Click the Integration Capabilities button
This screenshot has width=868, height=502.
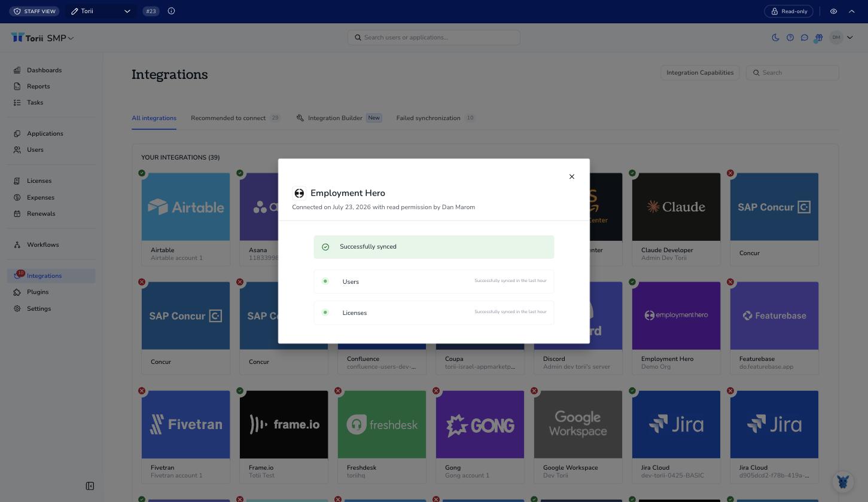(700, 72)
